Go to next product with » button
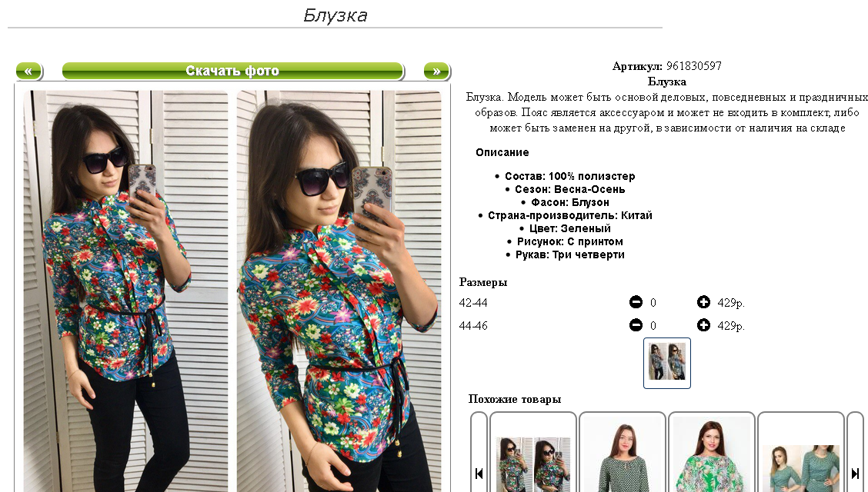The width and height of the screenshot is (868, 492). pyautogui.click(x=437, y=71)
